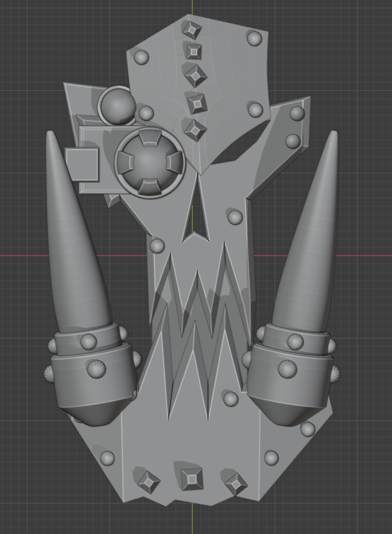Click the topmost pyramid stud on the top plate
Image resolution: width=392 pixels, height=534 pixels.
tap(191, 29)
